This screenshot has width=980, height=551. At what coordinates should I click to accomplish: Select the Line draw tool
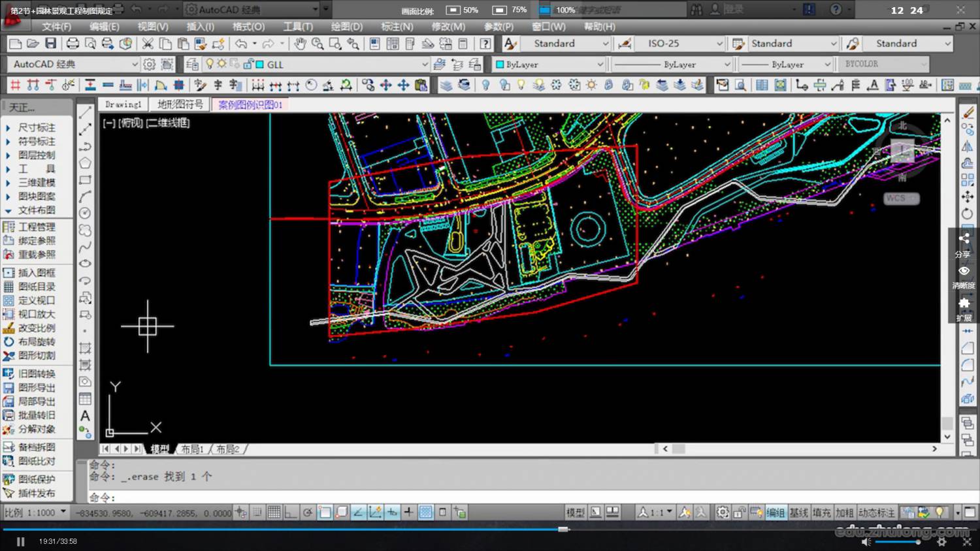[x=85, y=113]
